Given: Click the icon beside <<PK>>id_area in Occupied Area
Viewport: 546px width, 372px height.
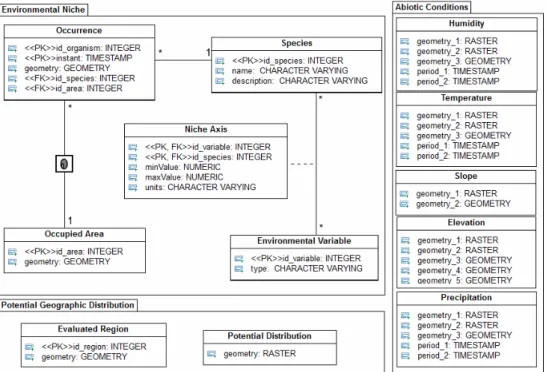Looking at the screenshot, I should point(13,252).
